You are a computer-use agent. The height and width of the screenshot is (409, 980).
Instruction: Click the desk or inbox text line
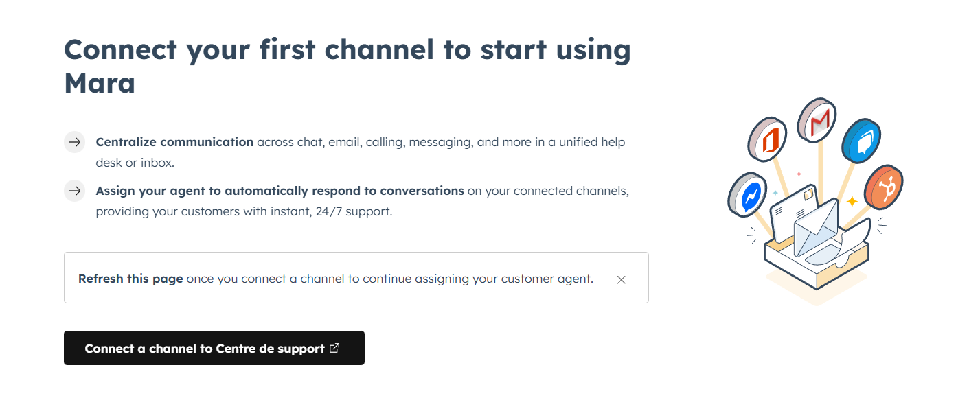pyautogui.click(x=135, y=163)
